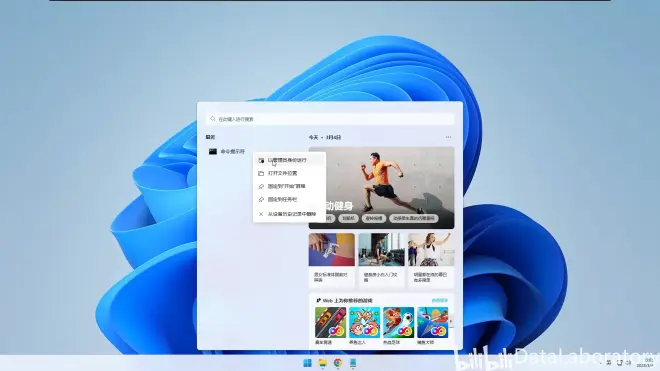Screen dimensions: 660x371
Task: Pick the "Pin to Start" option
Action: (x=289, y=186)
